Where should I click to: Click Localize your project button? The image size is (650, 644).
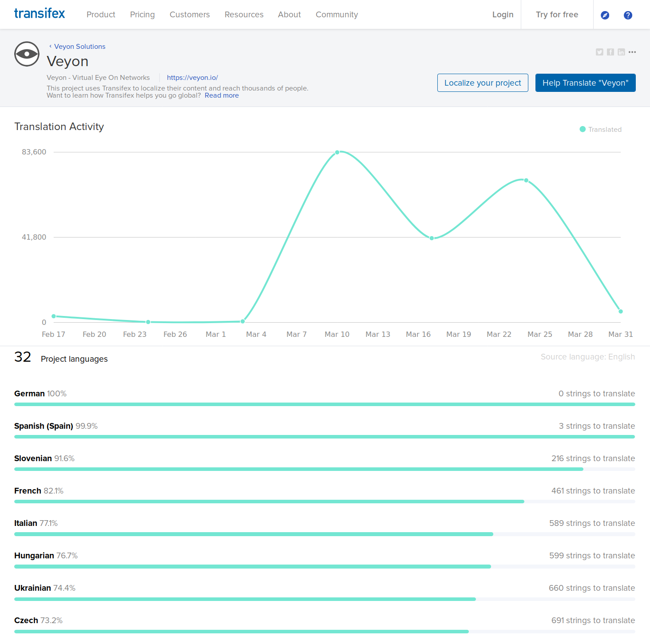[483, 83]
